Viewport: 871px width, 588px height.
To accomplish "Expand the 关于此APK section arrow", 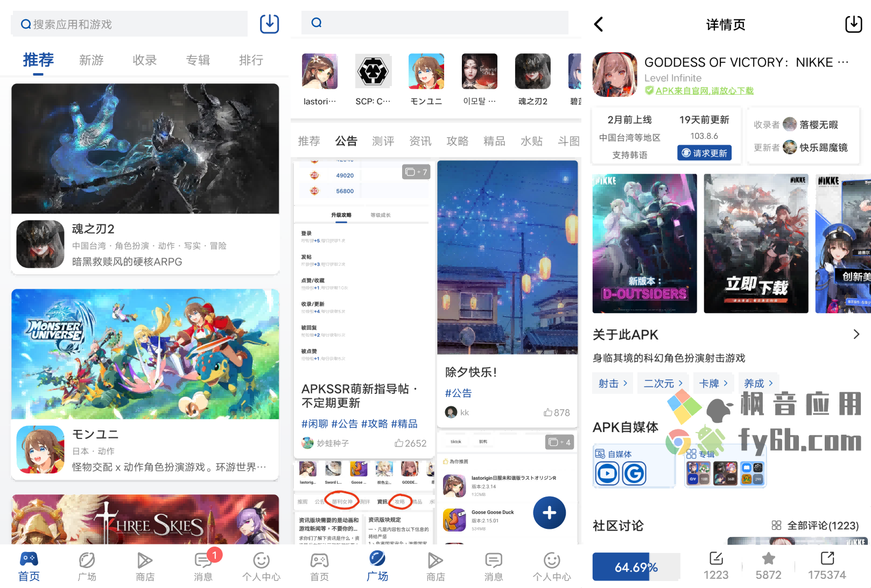I will [x=856, y=334].
